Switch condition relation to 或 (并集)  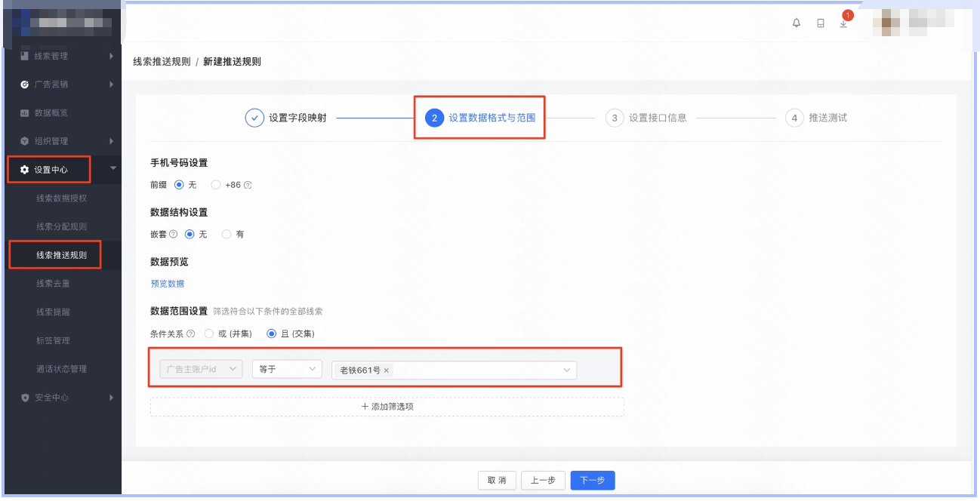[208, 333]
